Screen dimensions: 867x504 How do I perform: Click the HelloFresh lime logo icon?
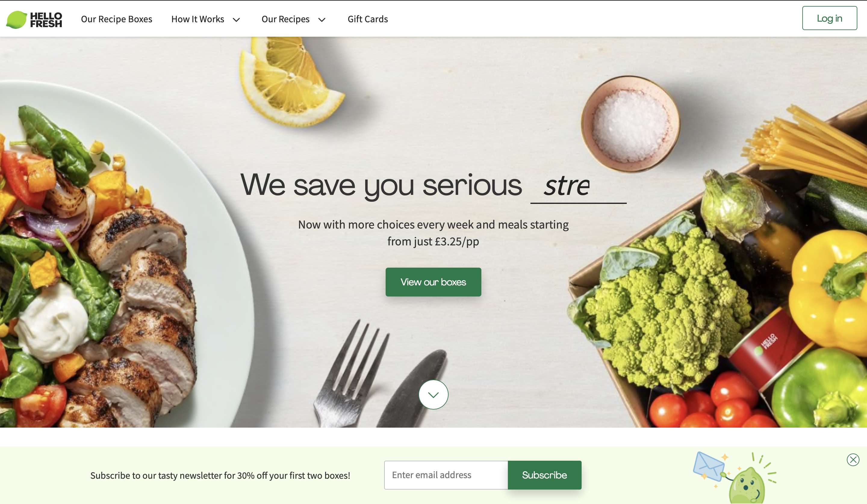coord(17,20)
